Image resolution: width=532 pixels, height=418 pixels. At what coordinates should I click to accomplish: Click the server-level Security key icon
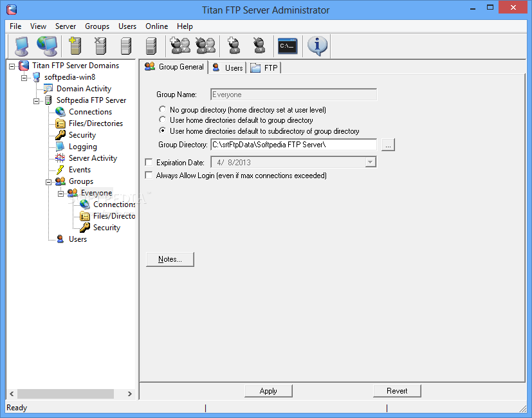(60, 134)
